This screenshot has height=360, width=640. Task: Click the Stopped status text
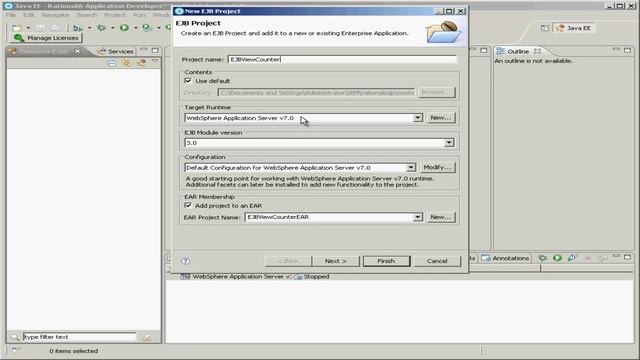click(x=316, y=277)
